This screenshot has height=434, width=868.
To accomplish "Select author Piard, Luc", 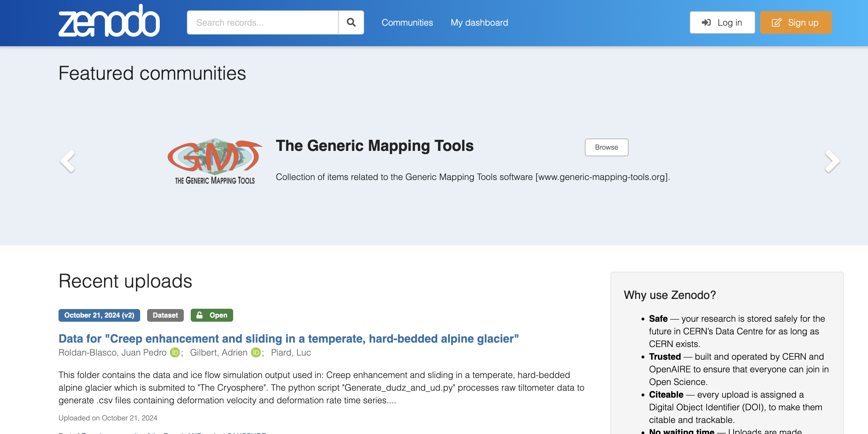I will coord(291,352).
